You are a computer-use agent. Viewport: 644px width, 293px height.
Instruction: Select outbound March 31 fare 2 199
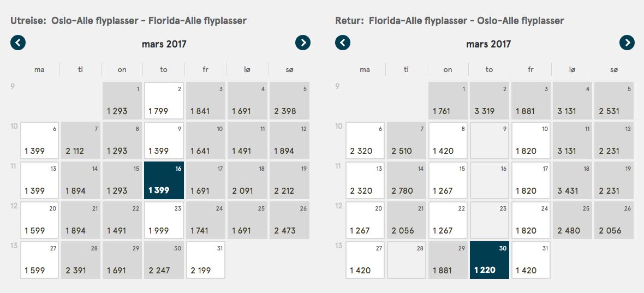(x=205, y=260)
